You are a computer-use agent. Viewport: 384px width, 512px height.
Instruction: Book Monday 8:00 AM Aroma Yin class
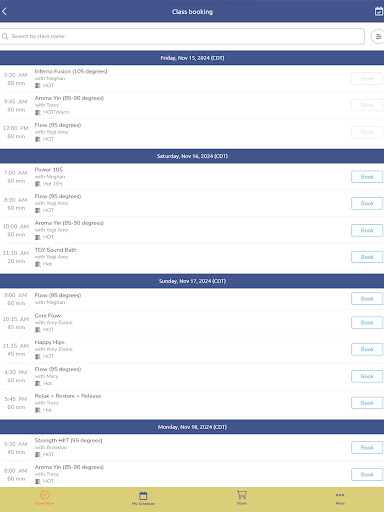click(x=367, y=474)
